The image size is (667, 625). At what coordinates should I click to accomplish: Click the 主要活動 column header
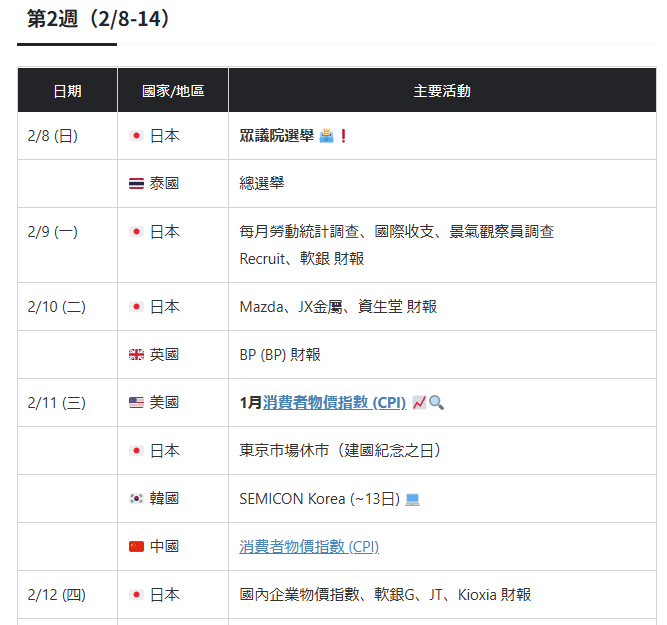442,91
